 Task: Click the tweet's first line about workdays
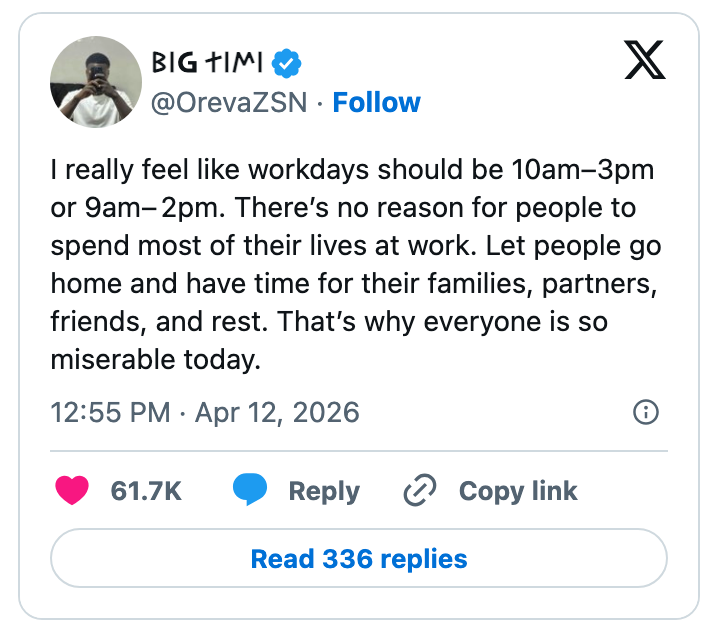[352, 170]
